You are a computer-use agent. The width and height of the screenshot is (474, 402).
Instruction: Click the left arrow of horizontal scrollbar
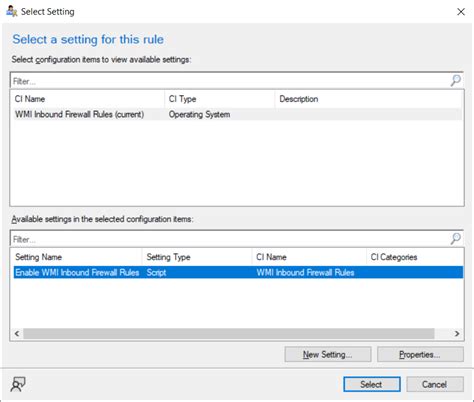(17, 333)
